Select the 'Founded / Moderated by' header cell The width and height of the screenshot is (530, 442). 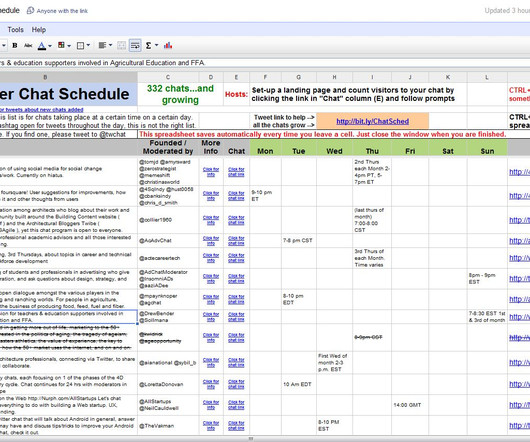(x=168, y=147)
